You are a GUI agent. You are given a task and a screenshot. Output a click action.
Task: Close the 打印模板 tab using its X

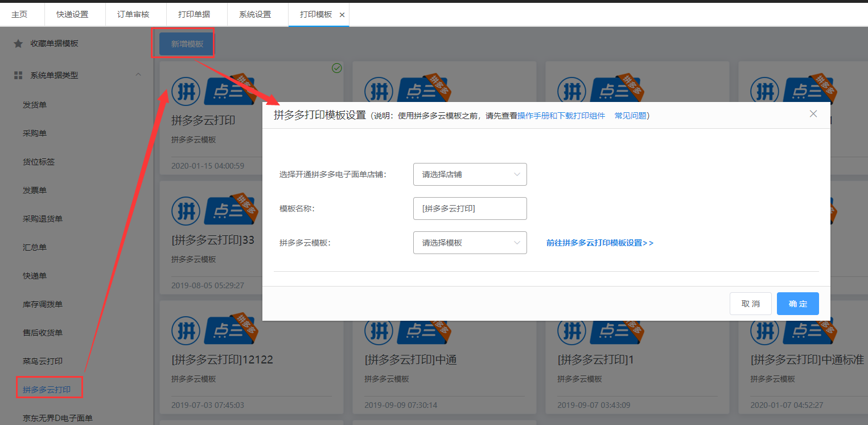click(x=342, y=15)
